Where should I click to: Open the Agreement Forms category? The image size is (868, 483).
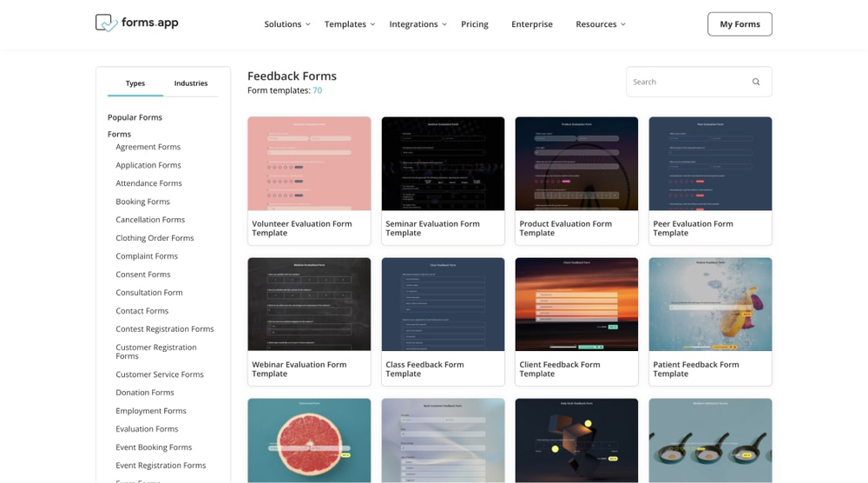coord(148,147)
